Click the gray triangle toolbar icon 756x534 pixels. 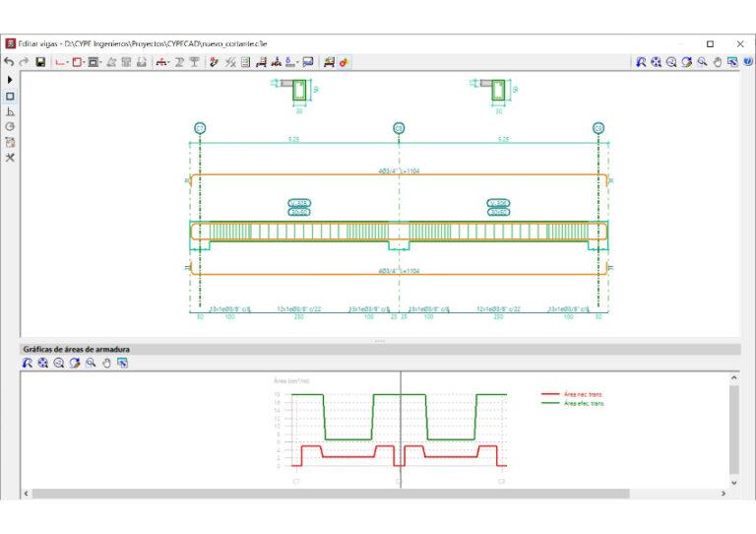tap(111, 62)
